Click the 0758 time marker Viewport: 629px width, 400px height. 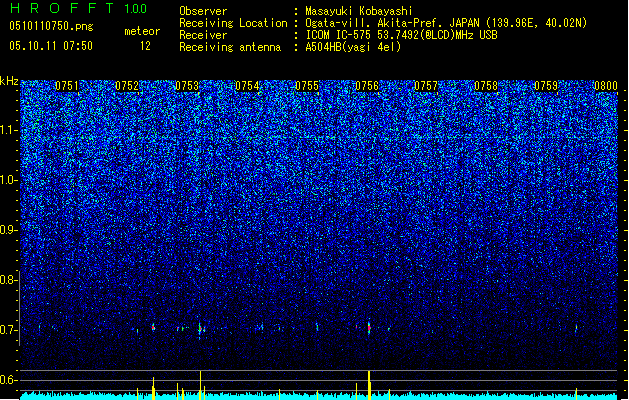[x=486, y=86]
